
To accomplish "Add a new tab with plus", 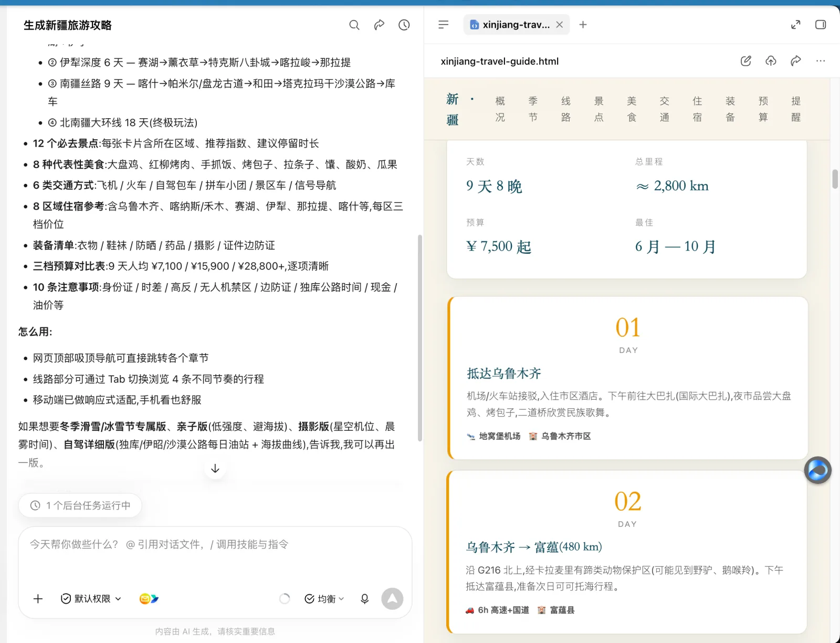I will (583, 25).
